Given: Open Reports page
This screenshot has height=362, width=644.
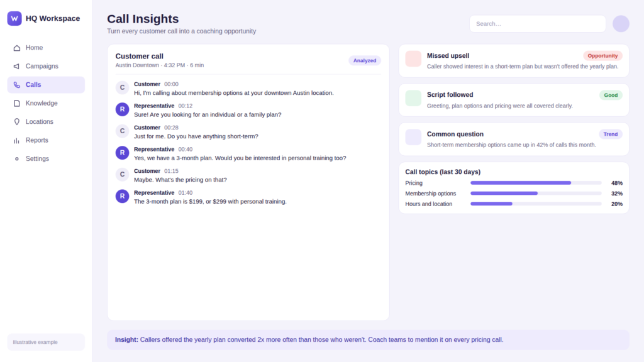Looking at the screenshot, I should coord(46,140).
